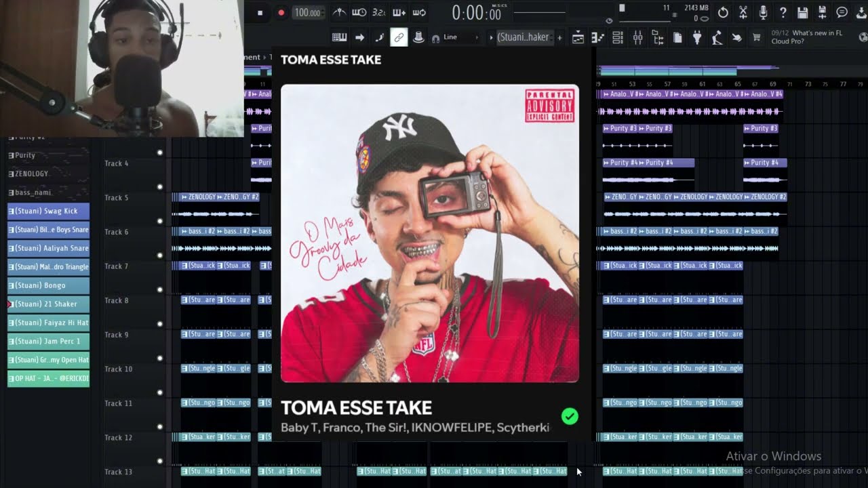The image size is (868, 488).
Task: Select (Stuani) Faiyaz Hi Hat pattern
Action: point(48,323)
